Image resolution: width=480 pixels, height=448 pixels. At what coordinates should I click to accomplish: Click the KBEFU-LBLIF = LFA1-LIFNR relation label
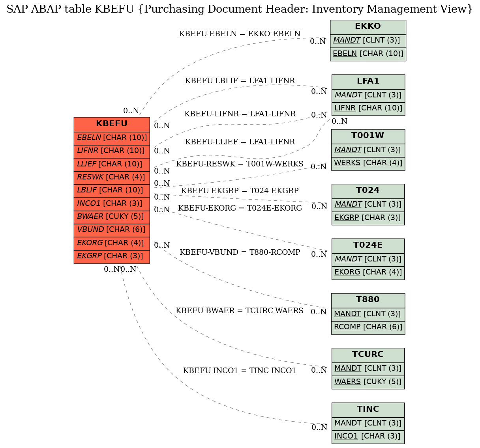coord(240,81)
